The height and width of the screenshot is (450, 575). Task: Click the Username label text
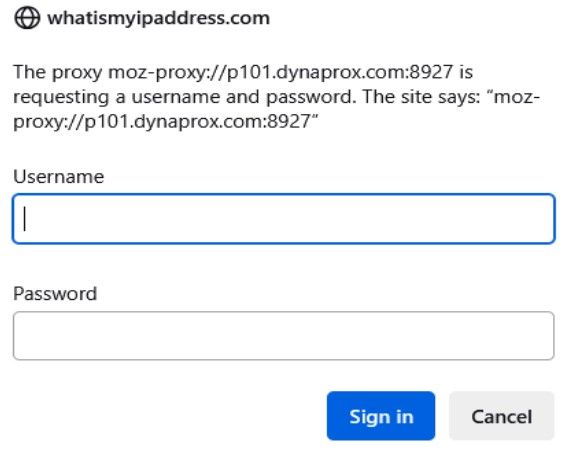pyautogui.click(x=59, y=176)
